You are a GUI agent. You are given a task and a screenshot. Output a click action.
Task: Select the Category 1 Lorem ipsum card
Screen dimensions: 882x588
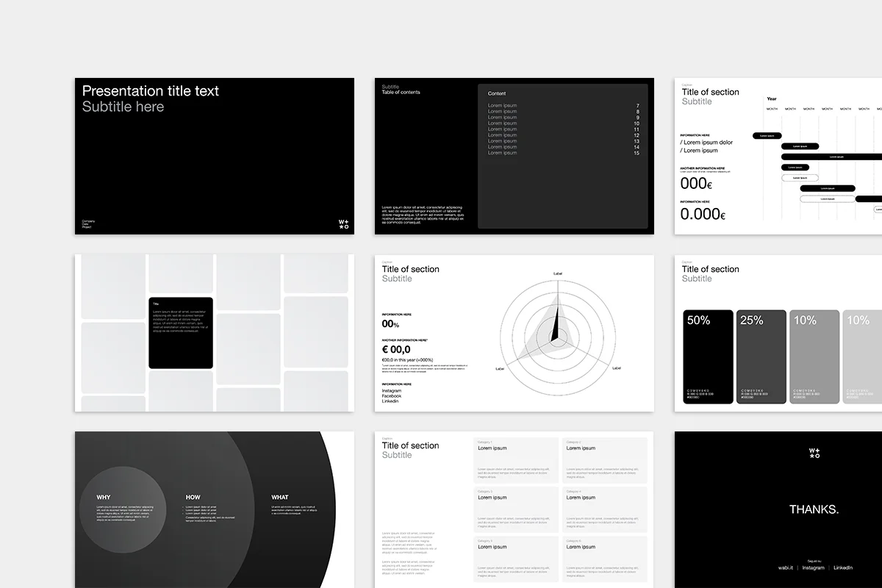516,460
